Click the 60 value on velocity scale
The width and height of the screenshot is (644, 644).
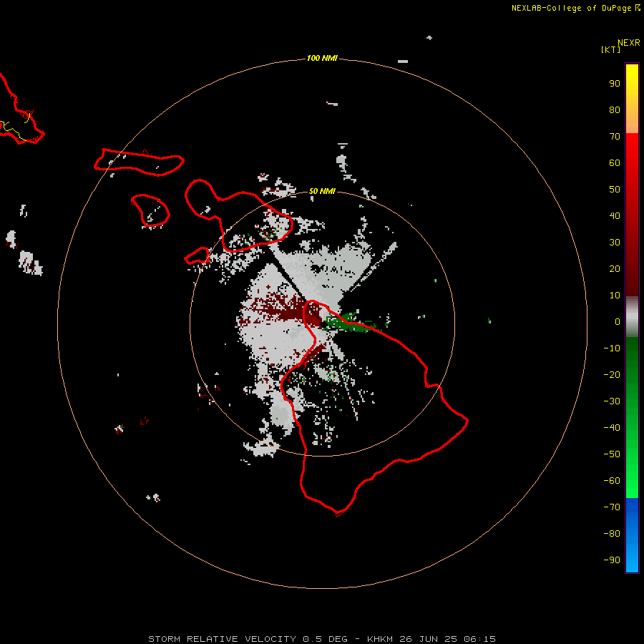(x=615, y=163)
